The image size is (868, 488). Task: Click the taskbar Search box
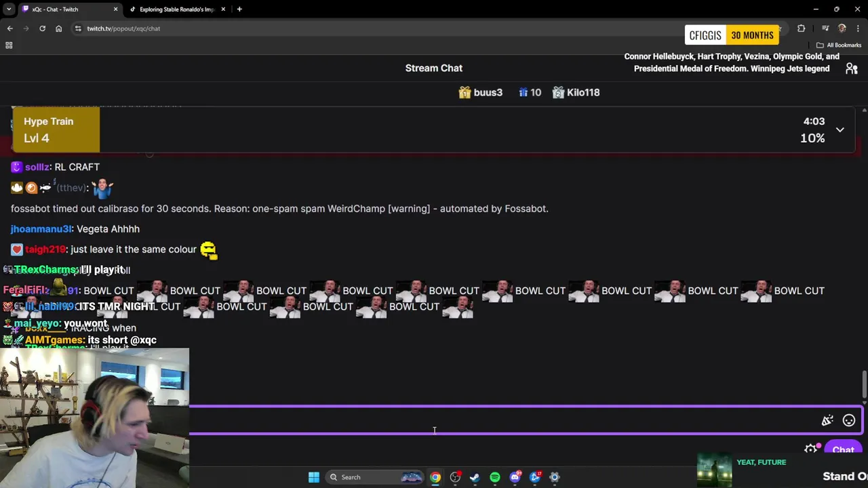[x=375, y=477]
